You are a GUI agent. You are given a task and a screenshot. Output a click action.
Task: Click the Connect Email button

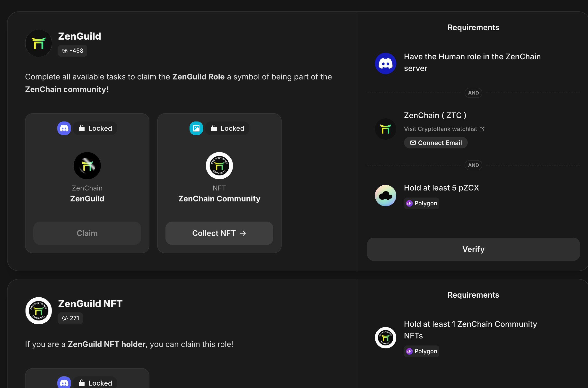point(436,143)
